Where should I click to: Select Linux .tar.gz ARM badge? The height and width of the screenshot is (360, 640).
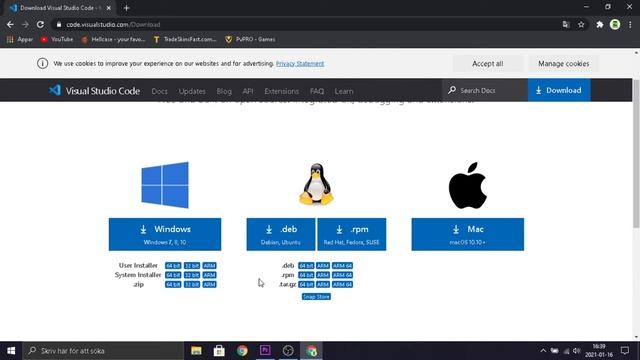click(x=323, y=284)
